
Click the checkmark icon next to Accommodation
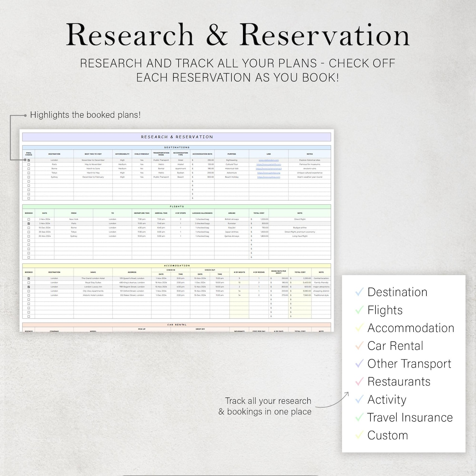tap(359, 328)
